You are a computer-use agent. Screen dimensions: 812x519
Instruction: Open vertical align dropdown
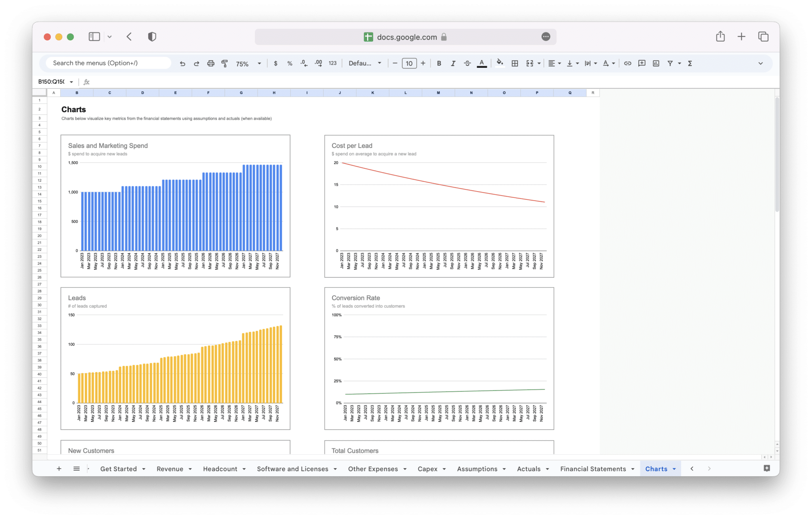(x=573, y=63)
